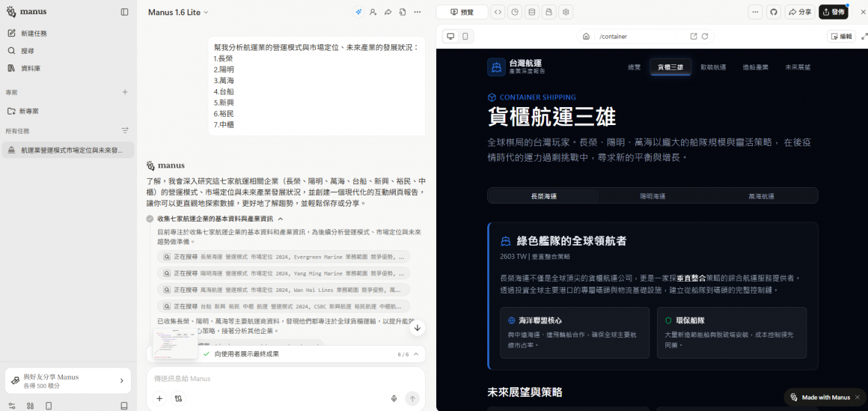Open the analytics pie chart icon tab
The image size is (868, 411).
pos(515,12)
